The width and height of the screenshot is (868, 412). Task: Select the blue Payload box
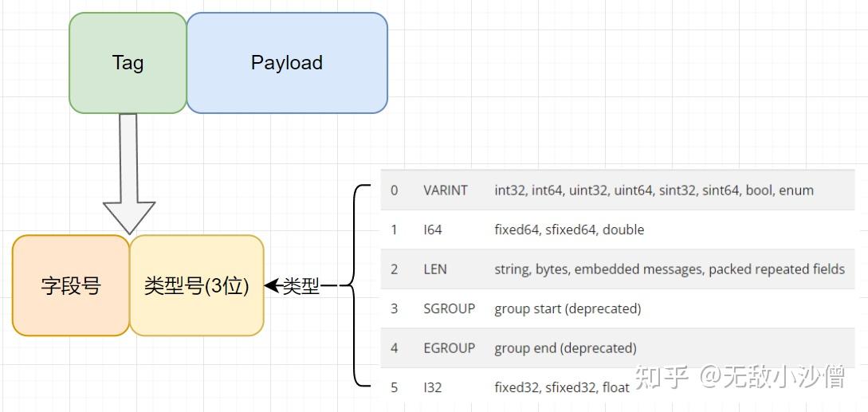pyautogui.click(x=287, y=63)
